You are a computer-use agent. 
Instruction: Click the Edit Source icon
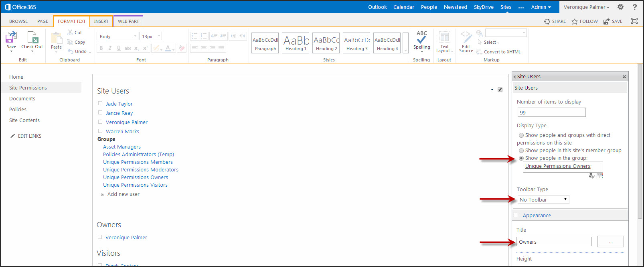click(466, 38)
